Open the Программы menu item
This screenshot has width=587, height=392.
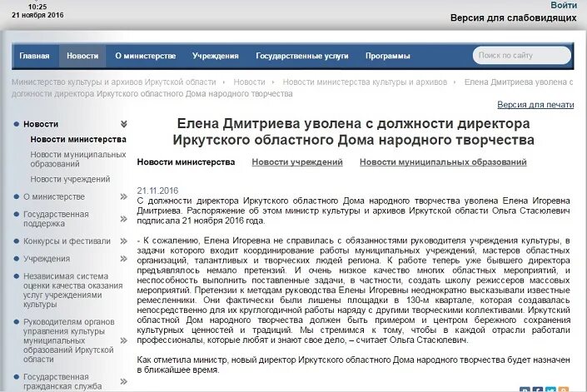(x=388, y=56)
